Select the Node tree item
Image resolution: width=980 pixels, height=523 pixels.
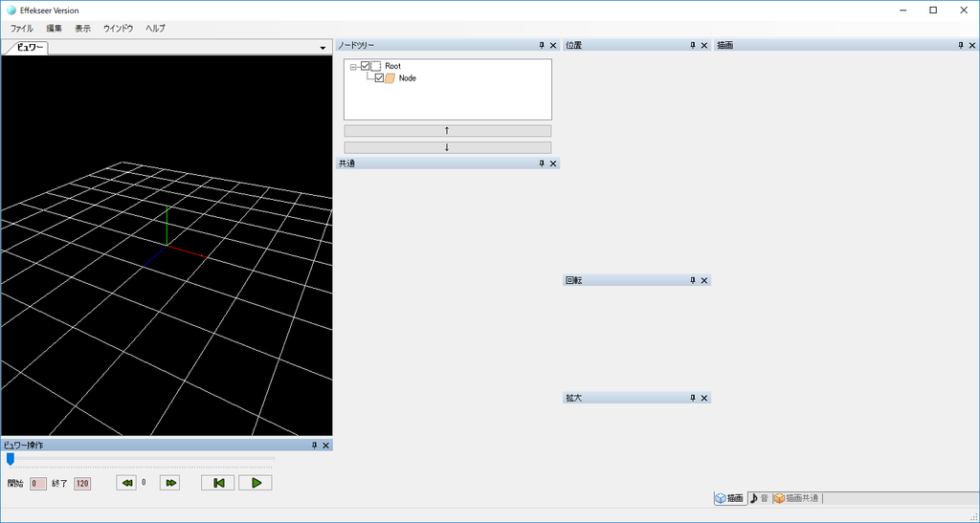click(407, 78)
